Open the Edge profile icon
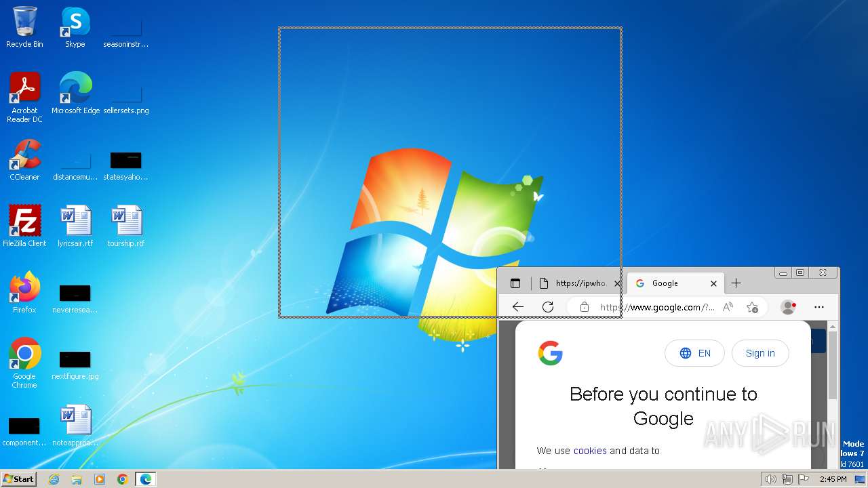 pos(788,307)
